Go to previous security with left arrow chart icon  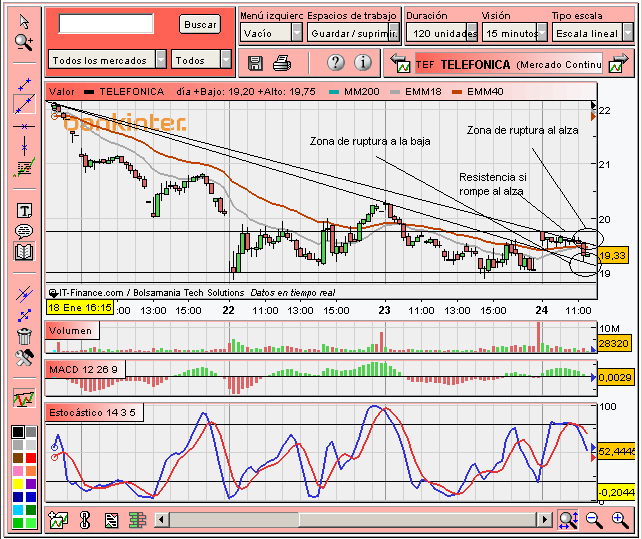[400, 63]
